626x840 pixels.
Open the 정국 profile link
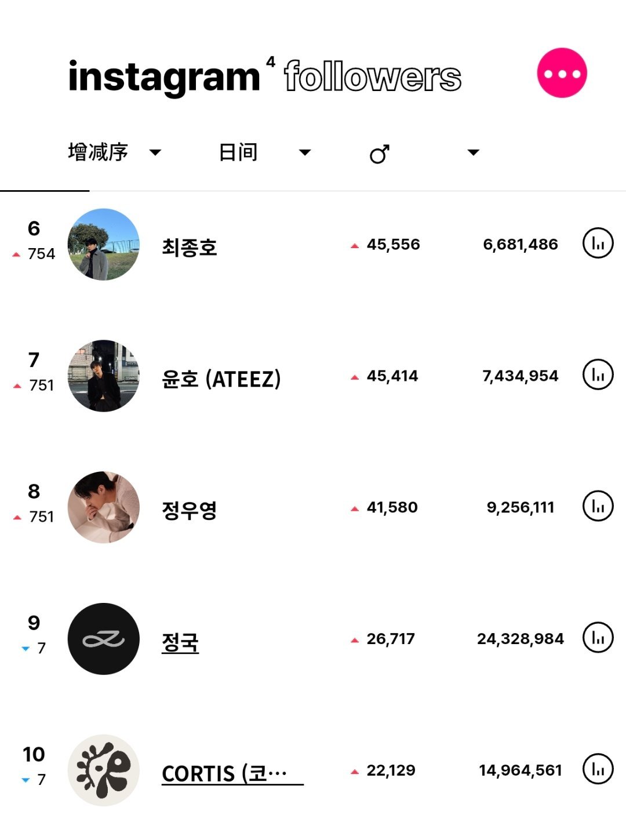[x=180, y=642]
